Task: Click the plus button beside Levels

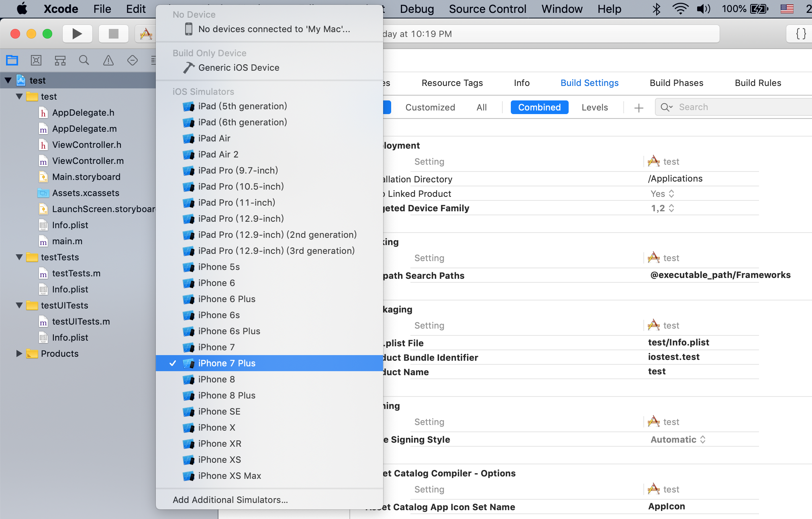Action: tap(639, 108)
